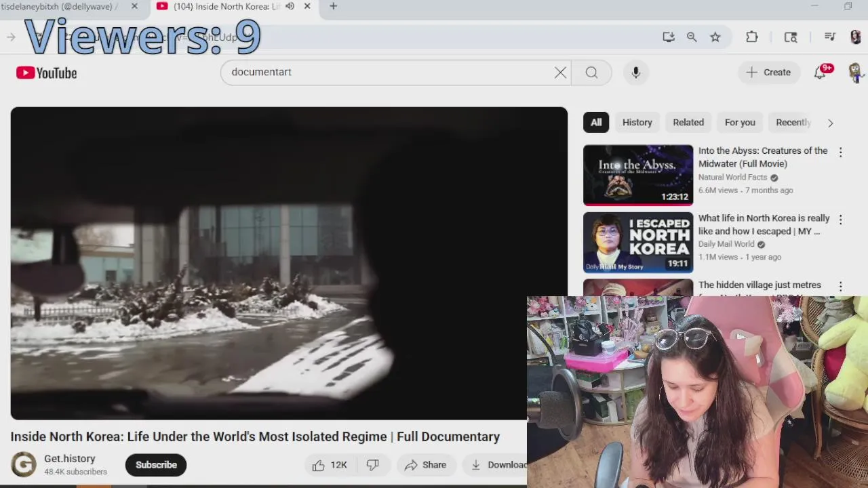The width and height of the screenshot is (868, 488).
Task: Close the dellywave tab
Action: pyautogui.click(x=134, y=6)
